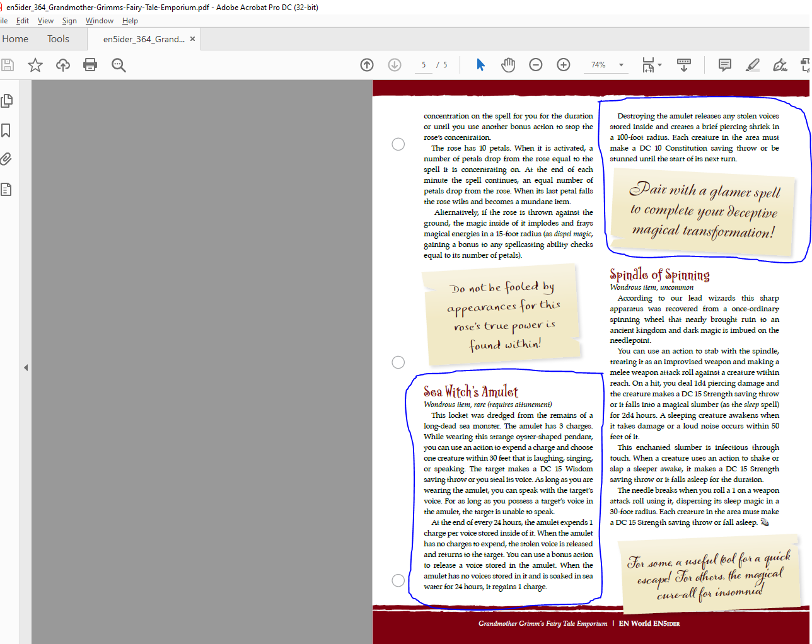Expand the collapsed navigation pane arrow
The image size is (812, 644).
pyautogui.click(x=26, y=367)
